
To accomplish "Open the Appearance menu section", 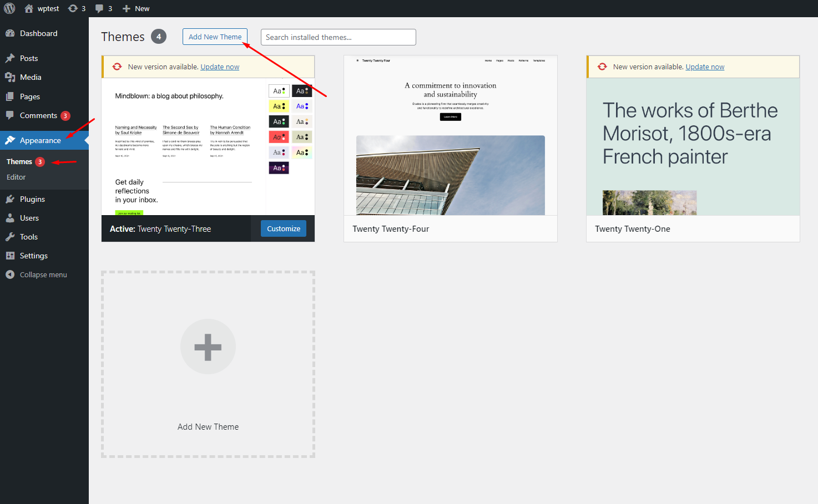I will 40,140.
